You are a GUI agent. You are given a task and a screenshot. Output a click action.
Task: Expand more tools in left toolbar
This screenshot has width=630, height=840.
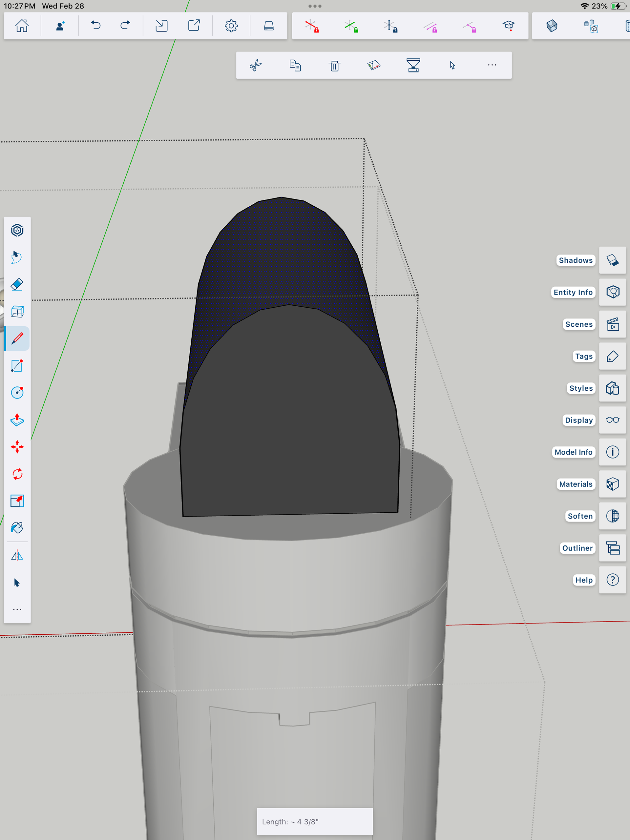tap(17, 609)
